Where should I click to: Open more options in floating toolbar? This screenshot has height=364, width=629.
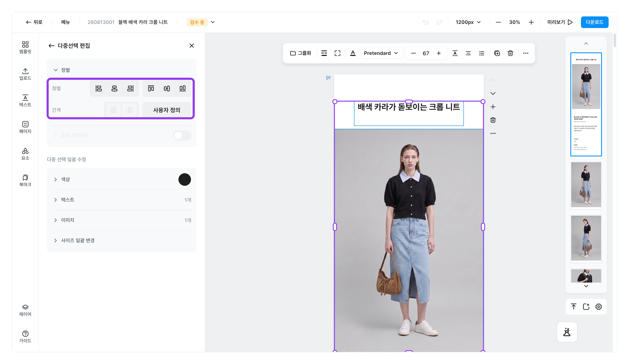[526, 53]
